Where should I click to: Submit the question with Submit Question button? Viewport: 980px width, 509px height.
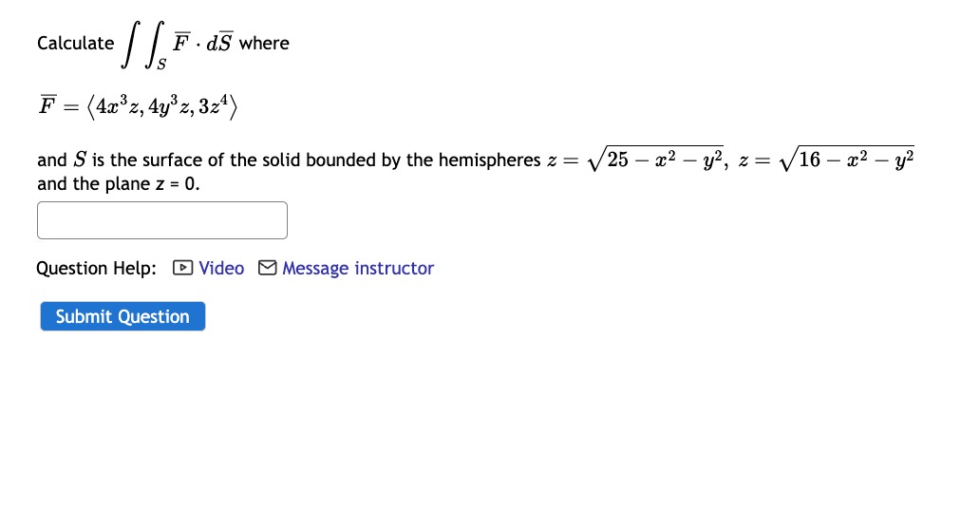coord(122,316)
